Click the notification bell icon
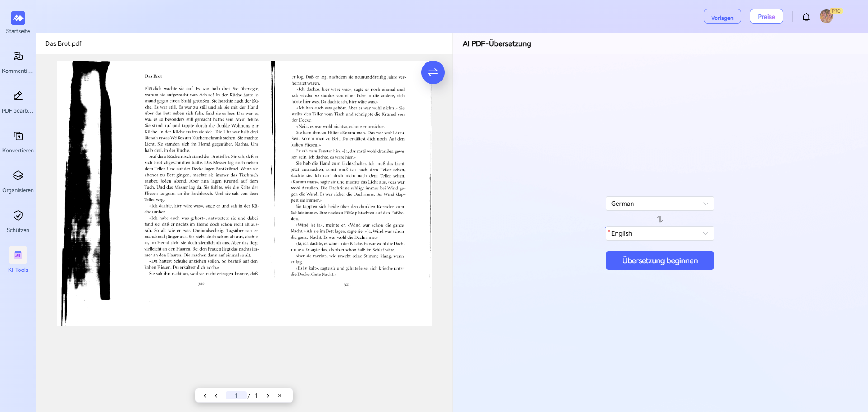Screen dimensions: 868x412 [x=806, y=17]
